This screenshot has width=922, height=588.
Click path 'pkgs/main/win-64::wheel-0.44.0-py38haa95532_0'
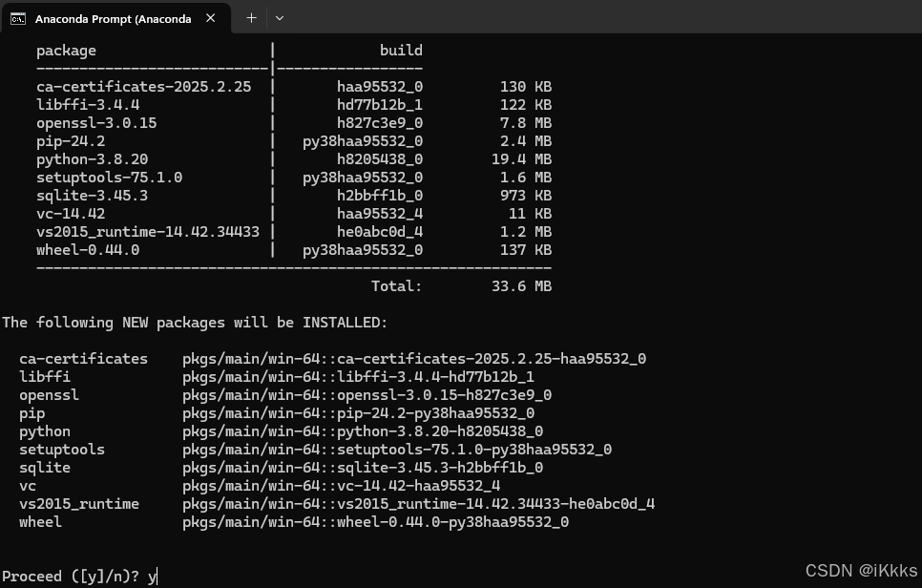[x=376, y=523]
